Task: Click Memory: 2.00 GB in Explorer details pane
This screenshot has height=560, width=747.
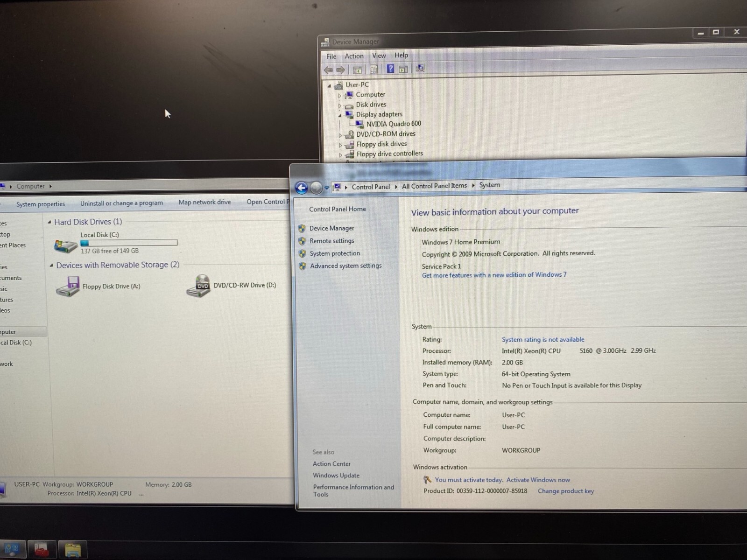Action: pos(168,485)
